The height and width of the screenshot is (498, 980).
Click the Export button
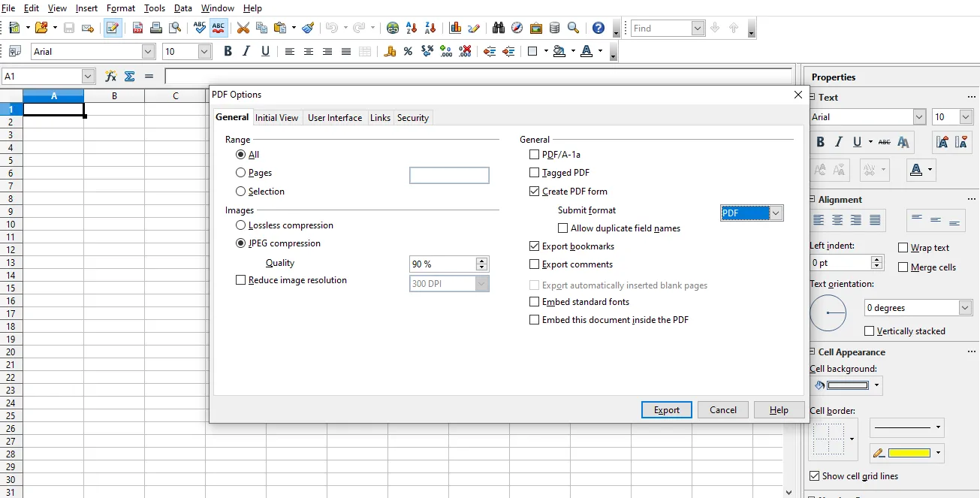[x=666, y=409]
